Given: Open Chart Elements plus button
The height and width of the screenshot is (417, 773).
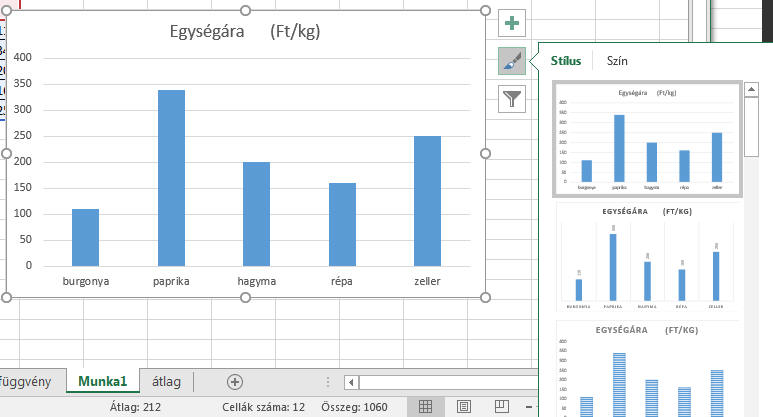Looking at the screenshot, I should [x=512, y=23].
